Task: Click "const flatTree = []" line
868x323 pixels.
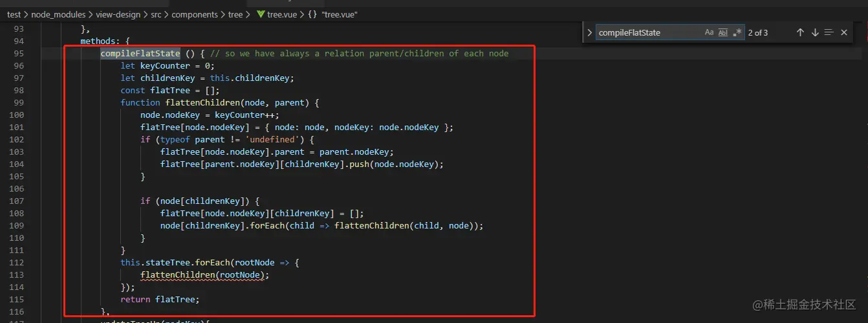Action: tap(170, 90)
